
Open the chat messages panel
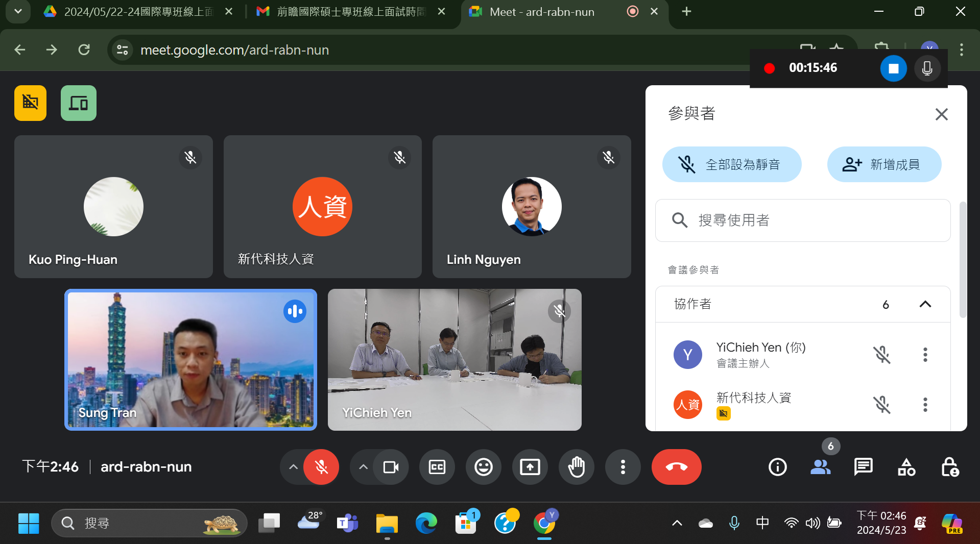pyautogui.click(x=863, y=467)
